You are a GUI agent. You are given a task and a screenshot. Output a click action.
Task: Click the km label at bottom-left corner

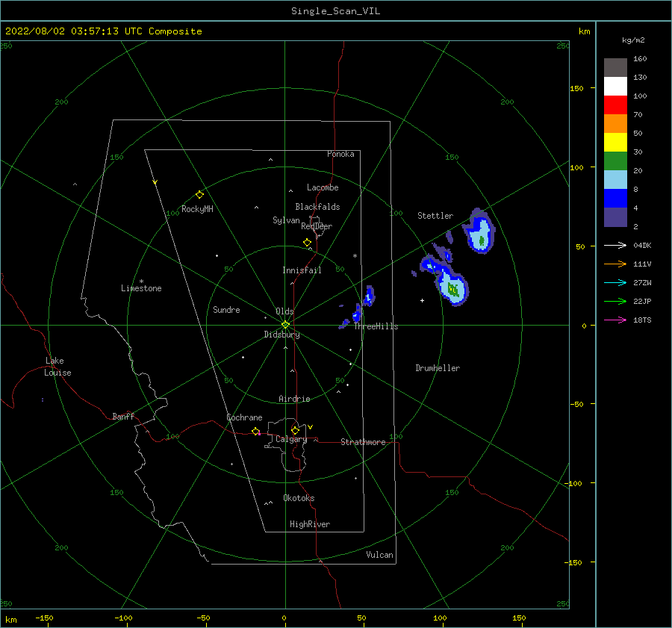pyautogui.click(x=10, y=620)
